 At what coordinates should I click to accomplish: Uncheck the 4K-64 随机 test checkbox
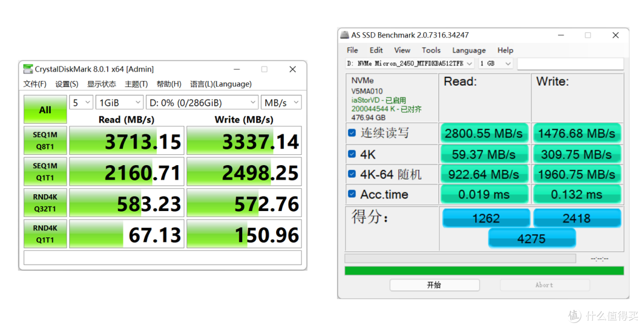352,174
